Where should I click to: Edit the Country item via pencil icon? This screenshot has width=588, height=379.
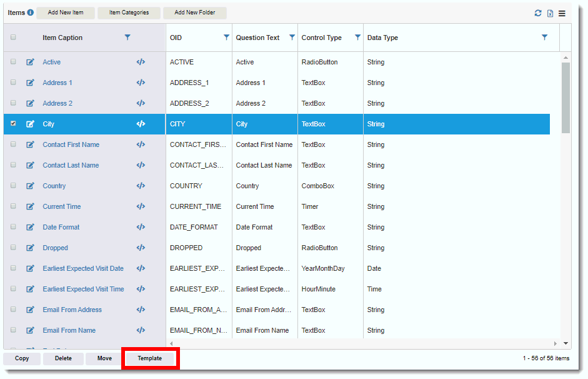(30, 186)
